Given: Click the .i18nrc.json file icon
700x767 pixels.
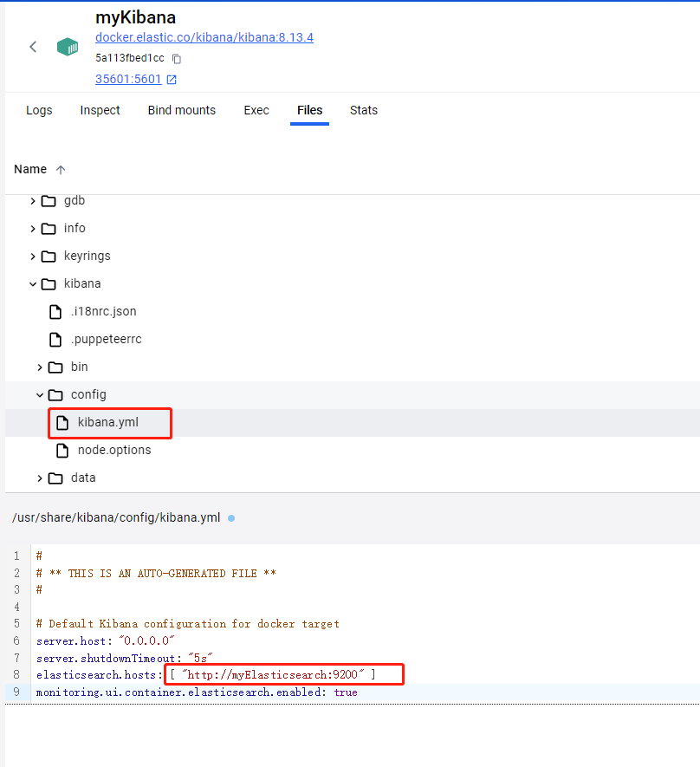Looking at the screenshot, I should 55,311.
